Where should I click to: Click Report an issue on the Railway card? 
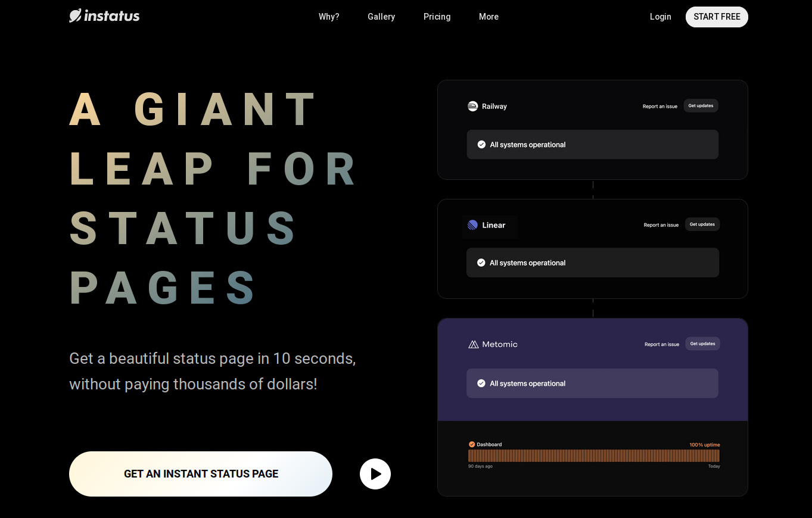659,107
